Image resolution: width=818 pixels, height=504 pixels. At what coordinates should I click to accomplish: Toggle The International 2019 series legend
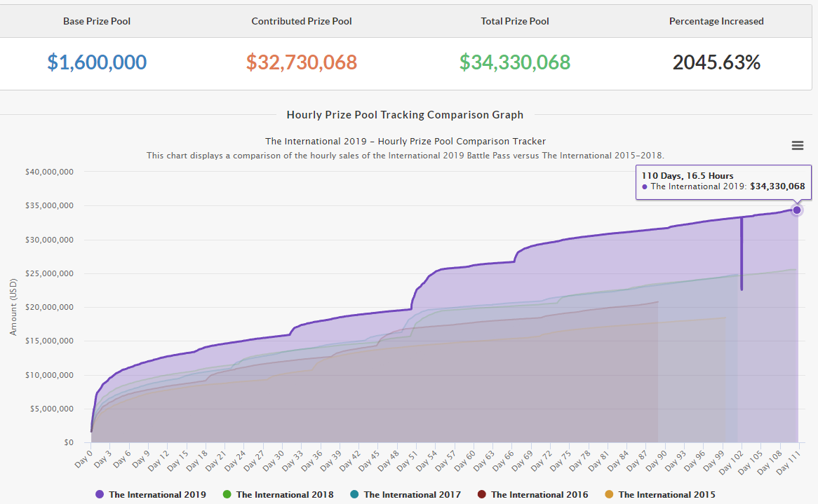(151, 495)
